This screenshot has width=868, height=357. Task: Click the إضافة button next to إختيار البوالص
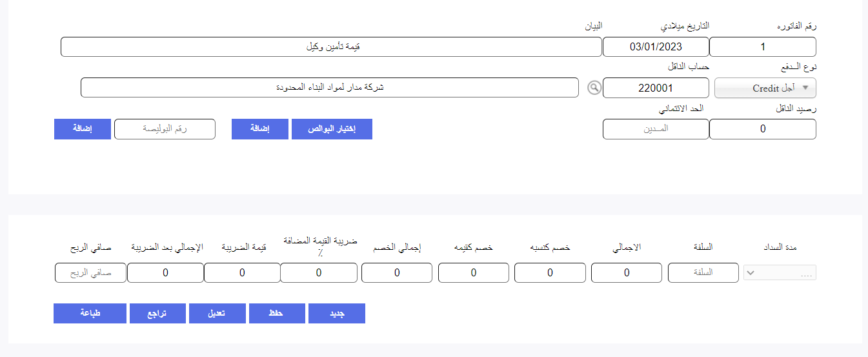259,129
